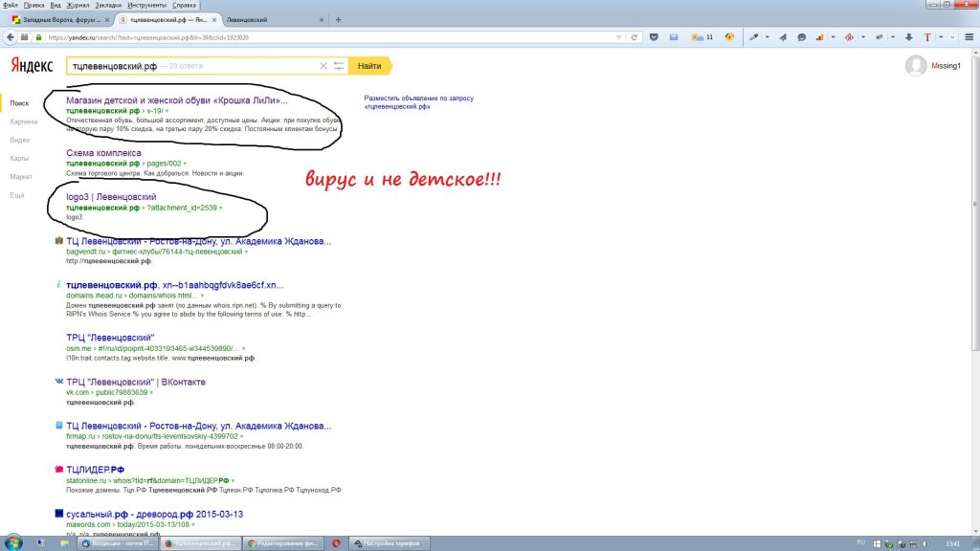Click Разместить объявление по запросу link
The height and width of the screenshot is (551, 980).
click(419, 102)
